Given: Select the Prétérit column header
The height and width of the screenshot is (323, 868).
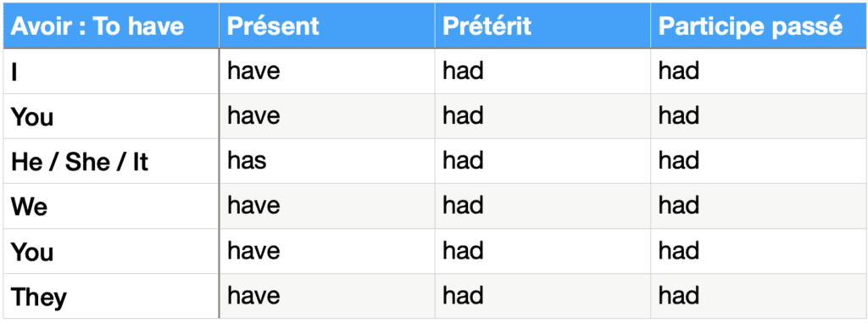Looking at the screenshot, I should coord(542,26).
